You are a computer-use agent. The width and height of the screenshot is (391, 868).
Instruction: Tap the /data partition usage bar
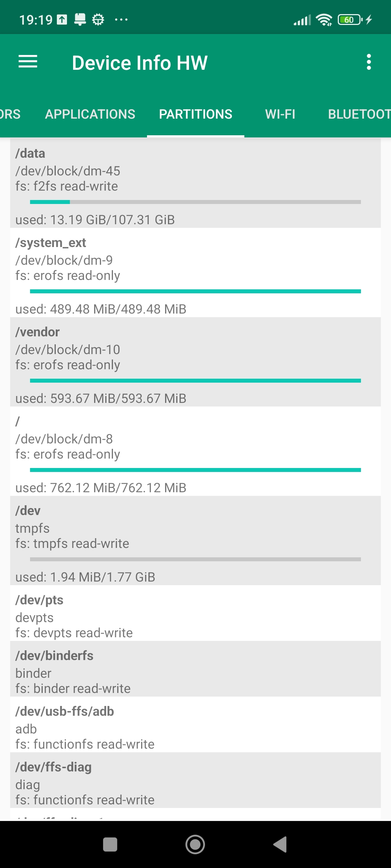(x=195, y=202)
